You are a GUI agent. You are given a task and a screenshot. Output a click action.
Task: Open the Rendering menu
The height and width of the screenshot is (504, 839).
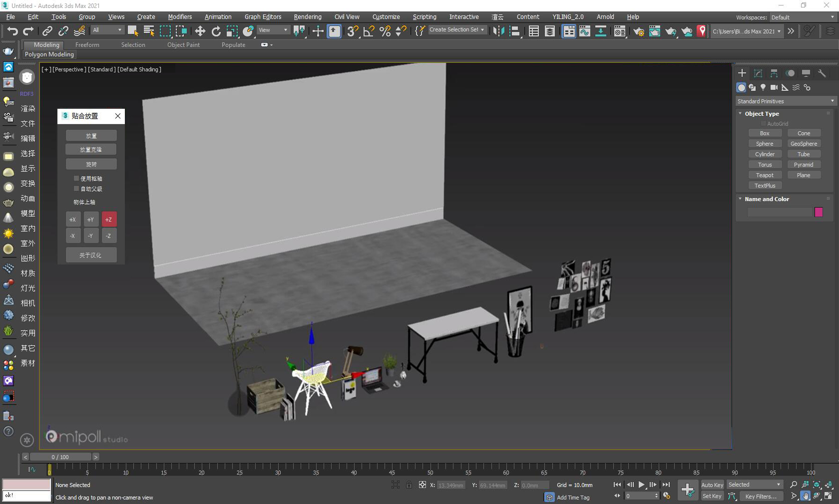[308, 16]
